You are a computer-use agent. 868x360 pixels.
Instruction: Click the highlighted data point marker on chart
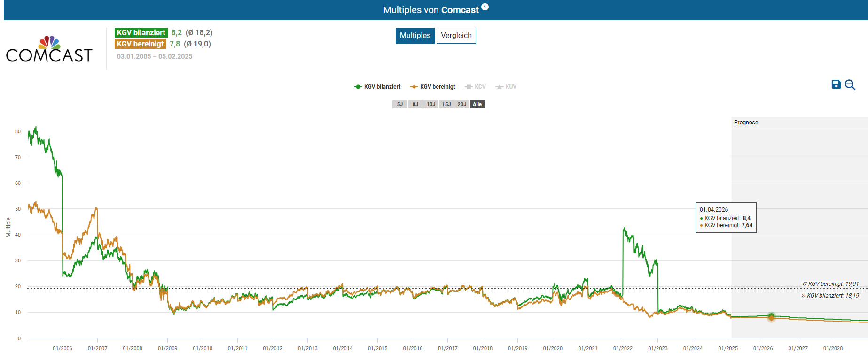point(771,317)
